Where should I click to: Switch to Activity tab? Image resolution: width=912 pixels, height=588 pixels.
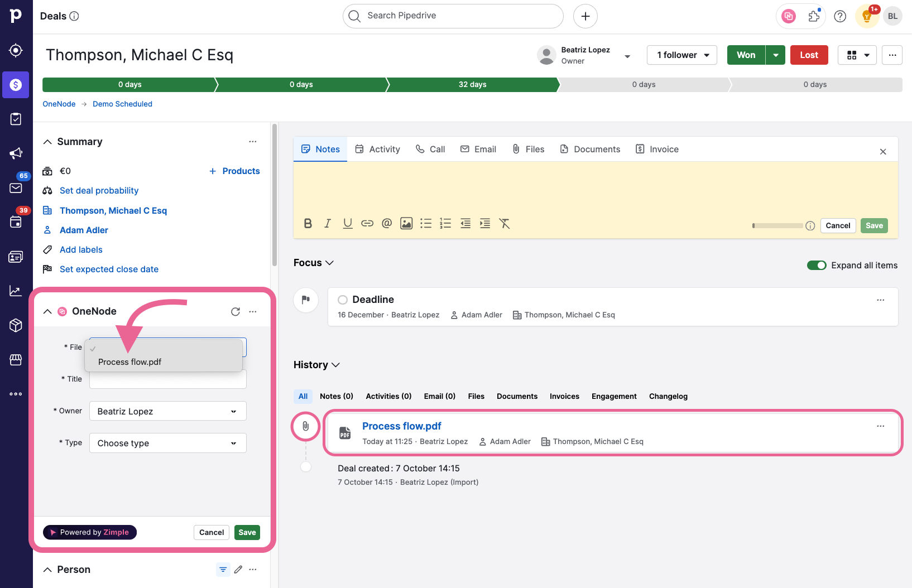(378, 150)
